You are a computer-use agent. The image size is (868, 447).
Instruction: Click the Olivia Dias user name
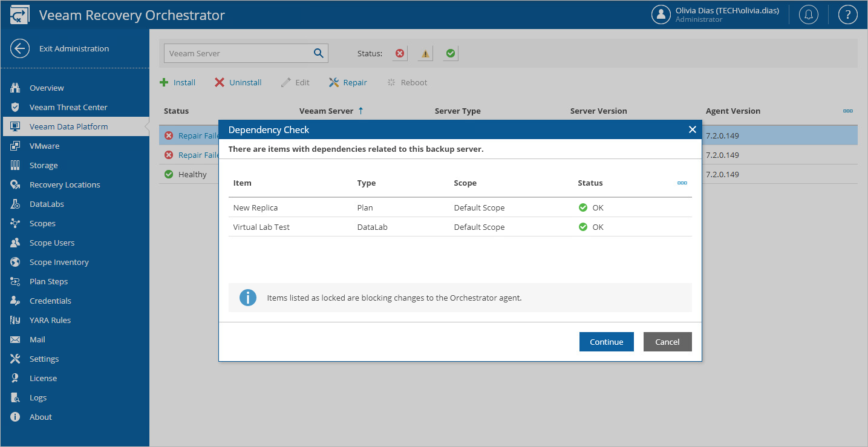[727, 10]
